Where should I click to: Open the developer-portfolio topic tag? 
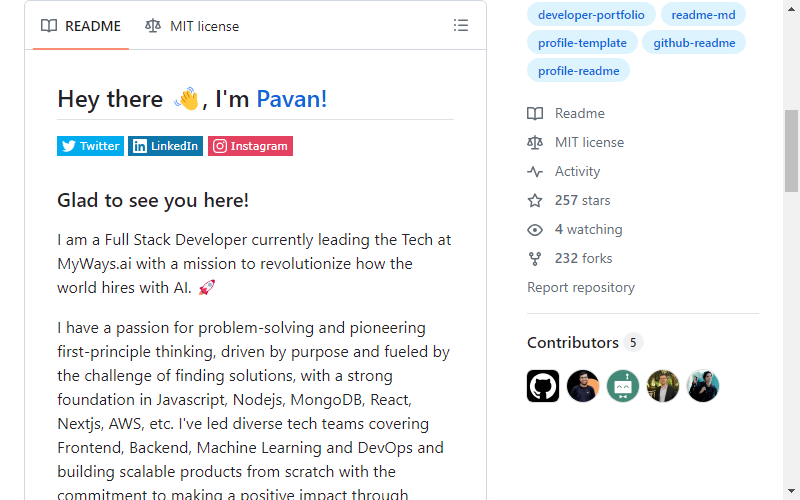[591, 15]
